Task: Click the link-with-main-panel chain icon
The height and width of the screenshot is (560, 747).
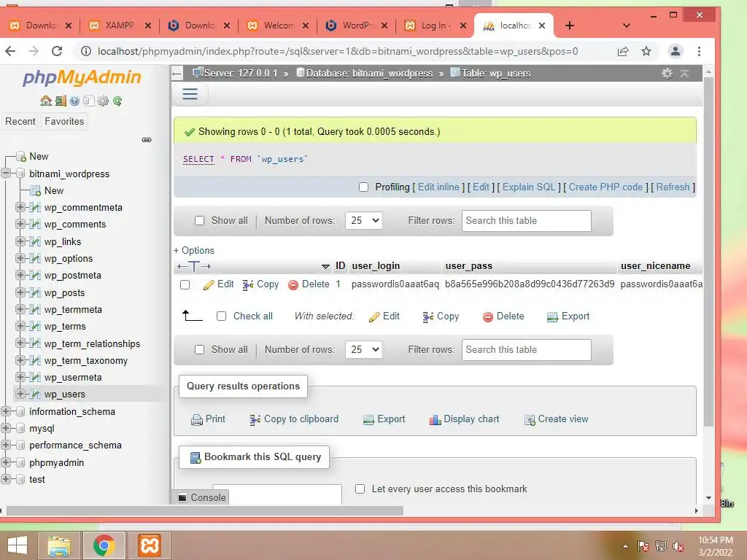Action: point(147,139)
